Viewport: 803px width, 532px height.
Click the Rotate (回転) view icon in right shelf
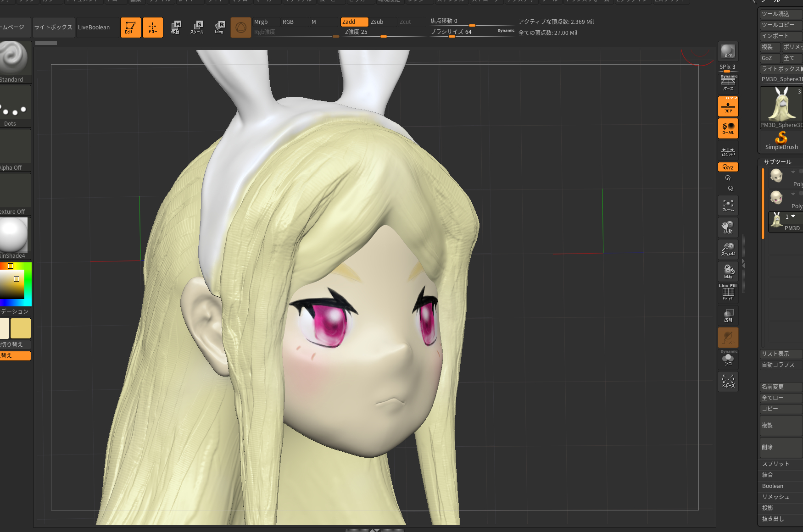tap(728, 272)
